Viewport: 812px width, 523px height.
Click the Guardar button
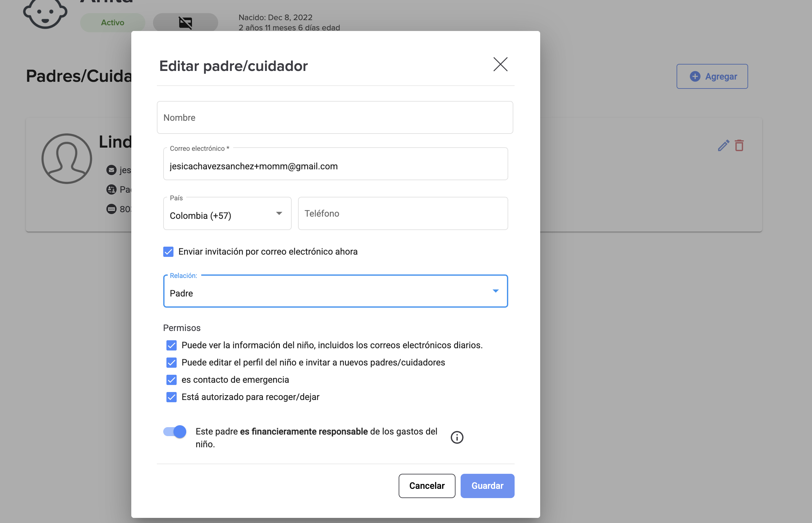[x=487, y=486]
